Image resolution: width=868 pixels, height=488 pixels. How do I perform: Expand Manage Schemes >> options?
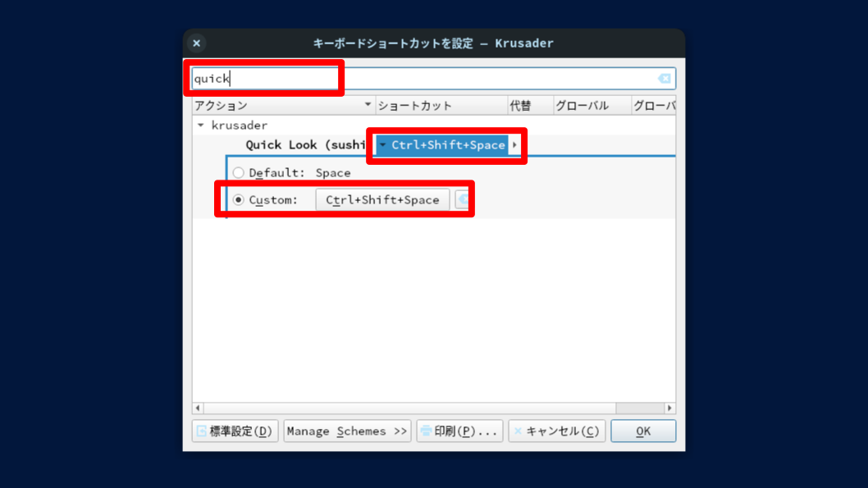pyautogui.click(x=348, y=431)
